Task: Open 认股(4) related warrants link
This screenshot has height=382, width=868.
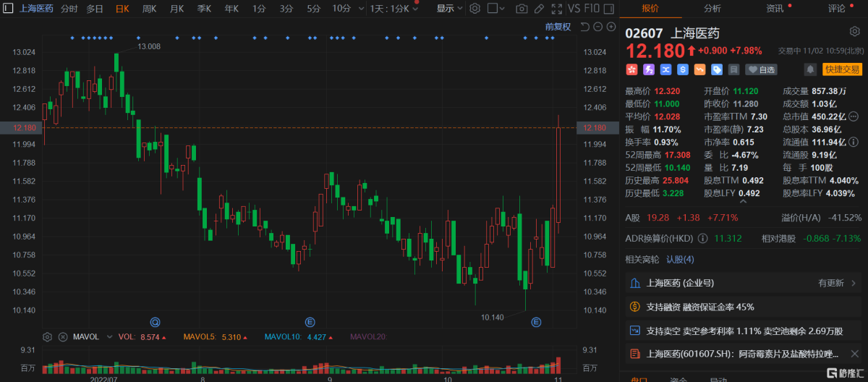Action: click(x=680, y=259)
